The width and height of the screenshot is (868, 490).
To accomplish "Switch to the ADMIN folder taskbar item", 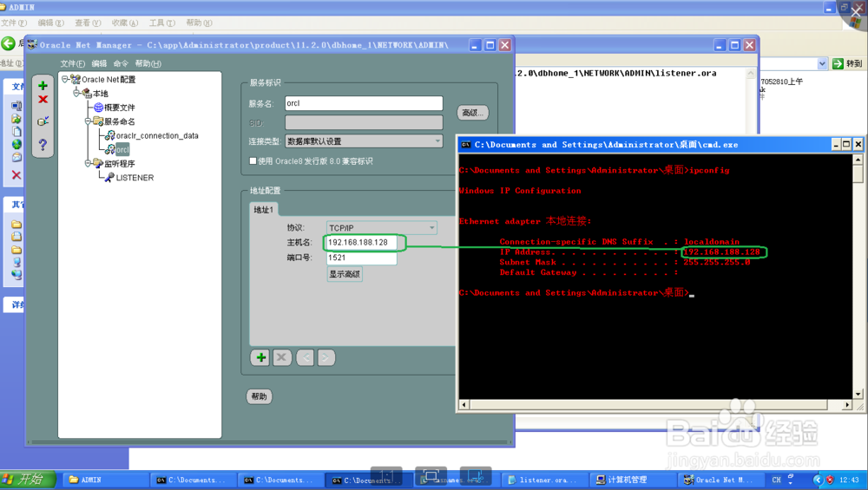I will coord(105,480).
